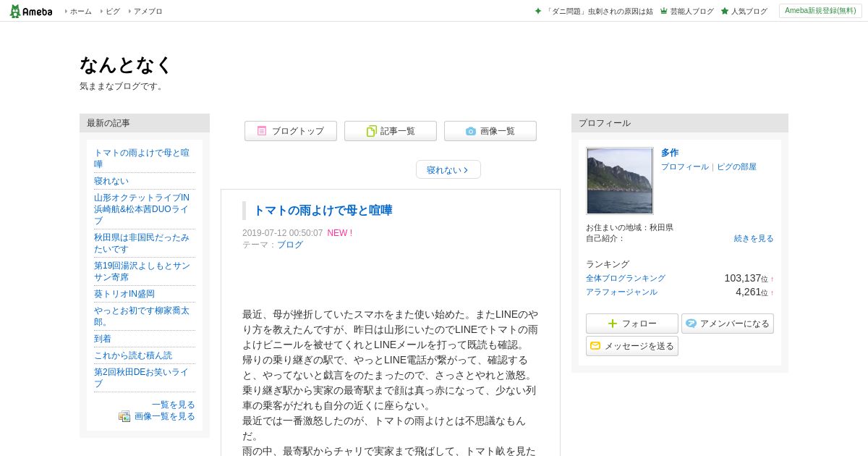Open sidebar post 秋田県は非国民だったみたいです

(x=142, y=243)
